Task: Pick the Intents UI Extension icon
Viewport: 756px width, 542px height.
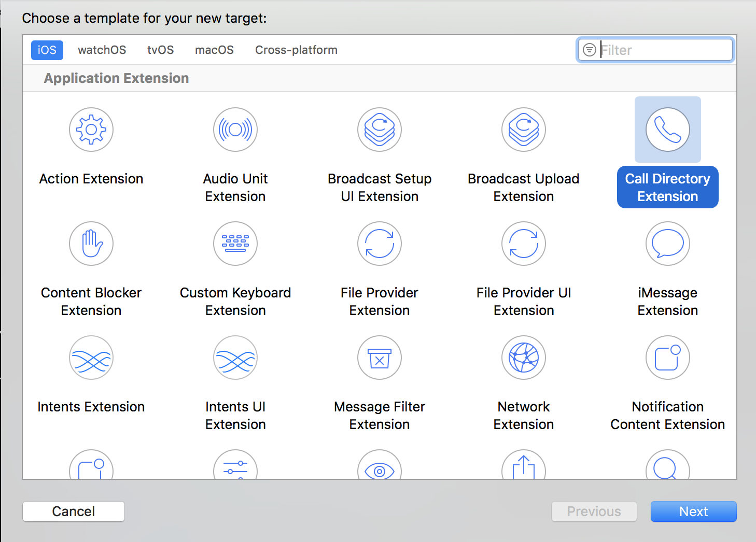Action: pyautogui.click(x=235, y=358)
